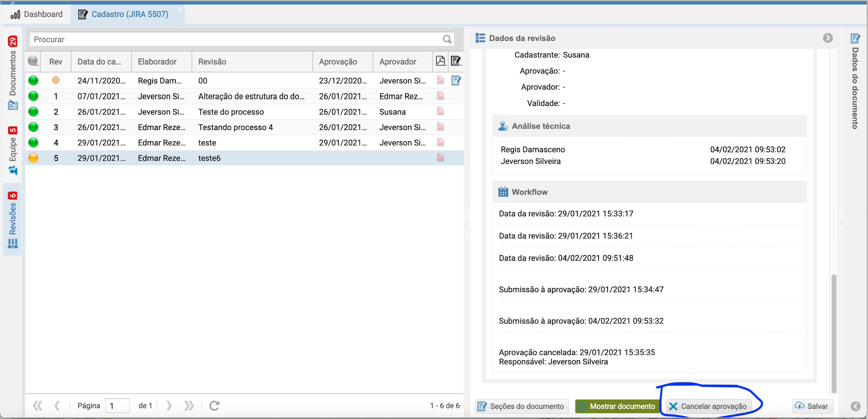Click approver 'Susana' in revision 2 row
The image size is (868, 419).
(x=392, y=112)
